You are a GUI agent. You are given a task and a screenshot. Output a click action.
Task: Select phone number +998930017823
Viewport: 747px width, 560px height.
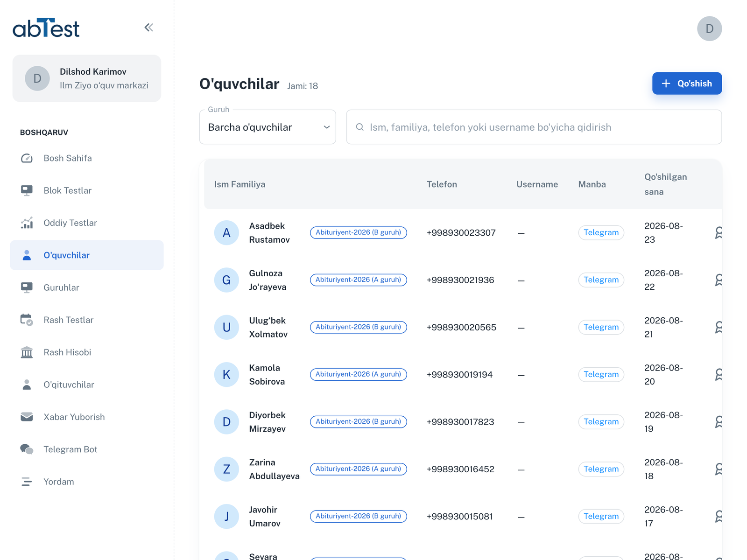[x=460, y=422]
